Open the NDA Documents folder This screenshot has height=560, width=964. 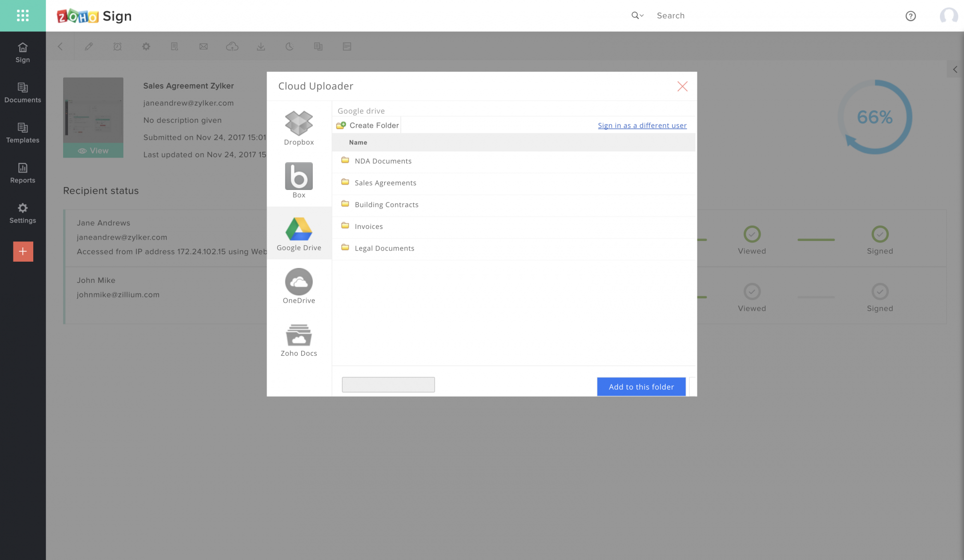[x=383, y=161]
